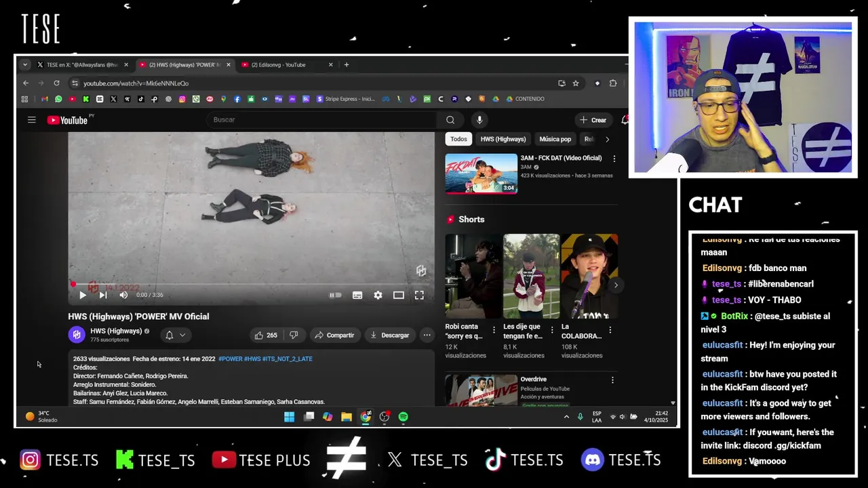The height and width of the screenshot is (488, 868).
Task: Open the #ITS_NOT_2_LATE hashtag link
Action: pyautogui.click(x=288, y=359)
